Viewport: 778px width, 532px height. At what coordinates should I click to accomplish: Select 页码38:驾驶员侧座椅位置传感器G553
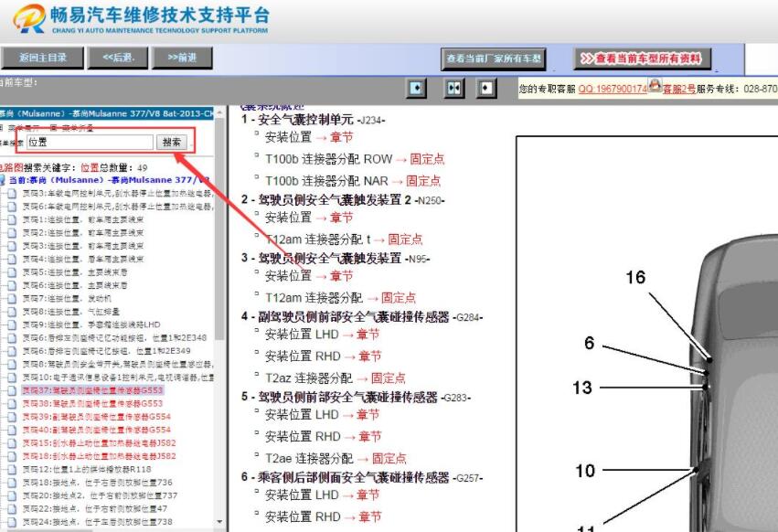coord(92,403)
